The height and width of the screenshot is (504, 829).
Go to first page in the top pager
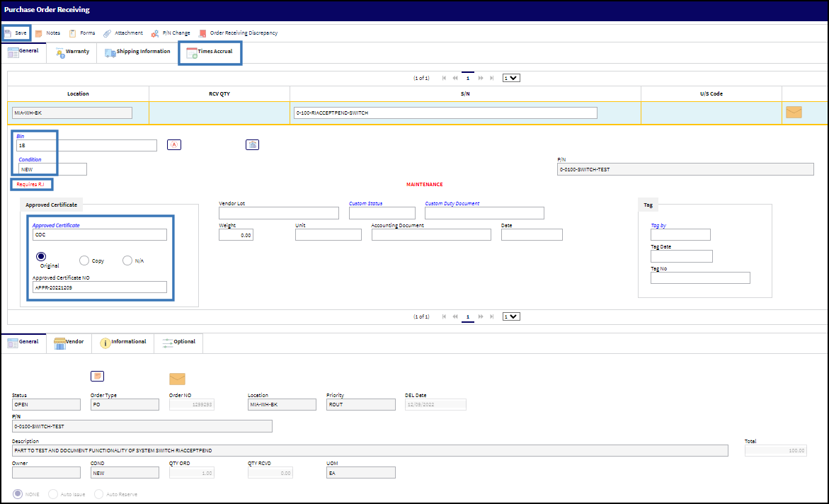[444, 79]
